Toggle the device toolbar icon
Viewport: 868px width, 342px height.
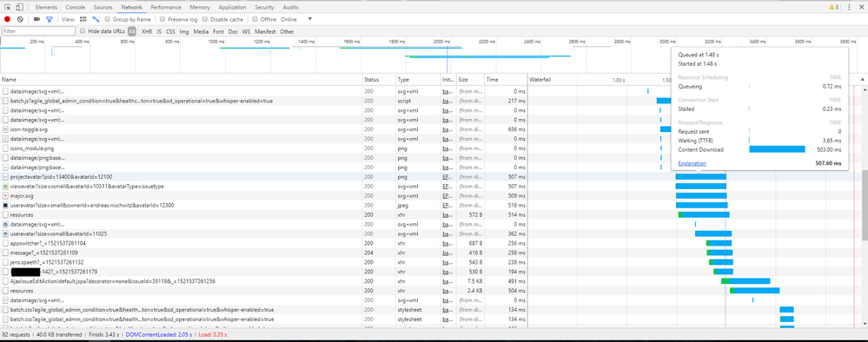click(19, 7)
